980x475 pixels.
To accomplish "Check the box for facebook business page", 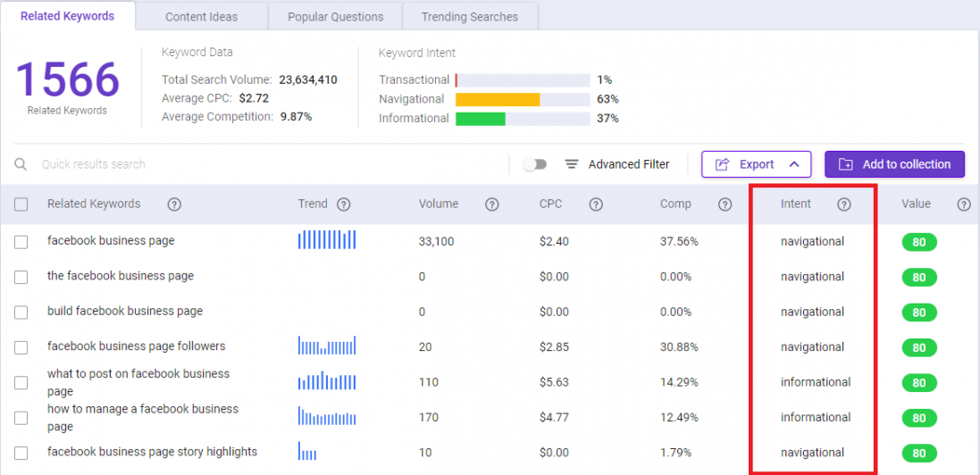I will 21,242.
